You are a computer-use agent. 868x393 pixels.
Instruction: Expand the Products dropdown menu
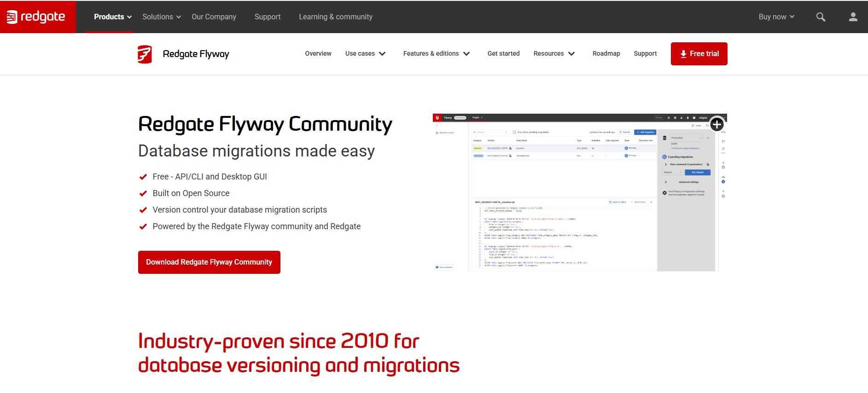(x=113, y=17)
